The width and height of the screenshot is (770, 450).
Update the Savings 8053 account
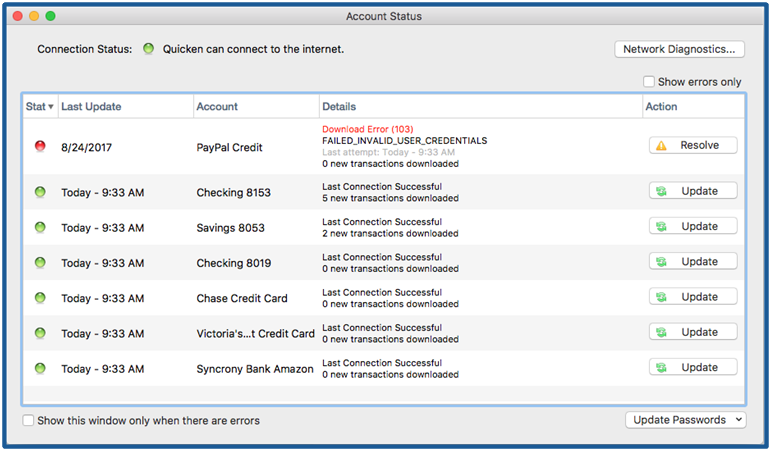point(693,226)
